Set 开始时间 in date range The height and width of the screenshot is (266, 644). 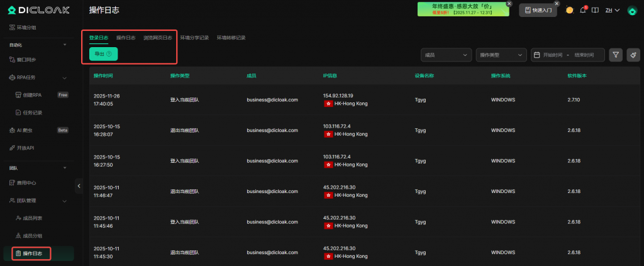click(553, 55)
